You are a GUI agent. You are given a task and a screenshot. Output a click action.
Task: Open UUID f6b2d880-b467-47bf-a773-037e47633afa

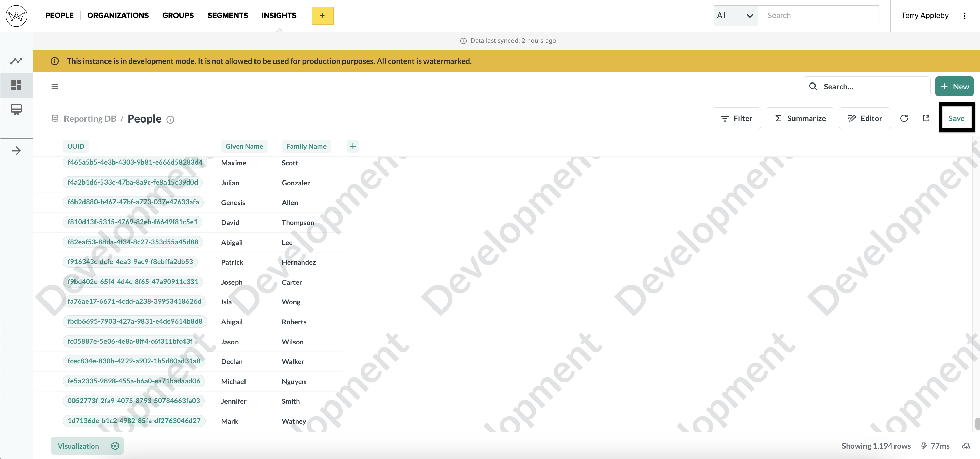pos(133,202)
